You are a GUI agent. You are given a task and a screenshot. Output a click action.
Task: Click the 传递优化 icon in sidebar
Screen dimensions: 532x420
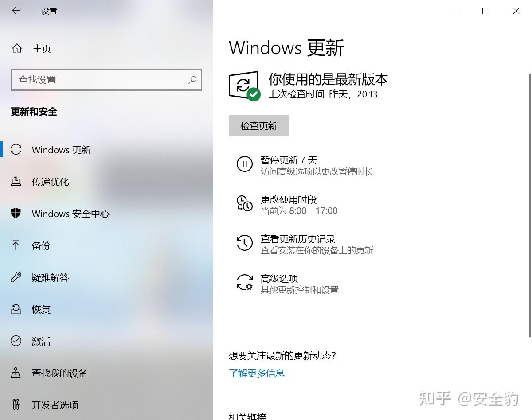pyautogui.click(x=16, y=181)
